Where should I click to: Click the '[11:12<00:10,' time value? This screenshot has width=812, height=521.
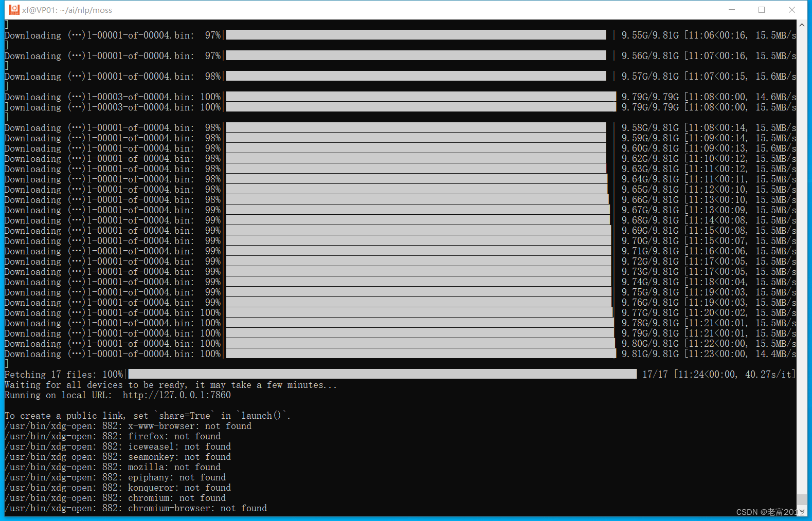(716, 190)
